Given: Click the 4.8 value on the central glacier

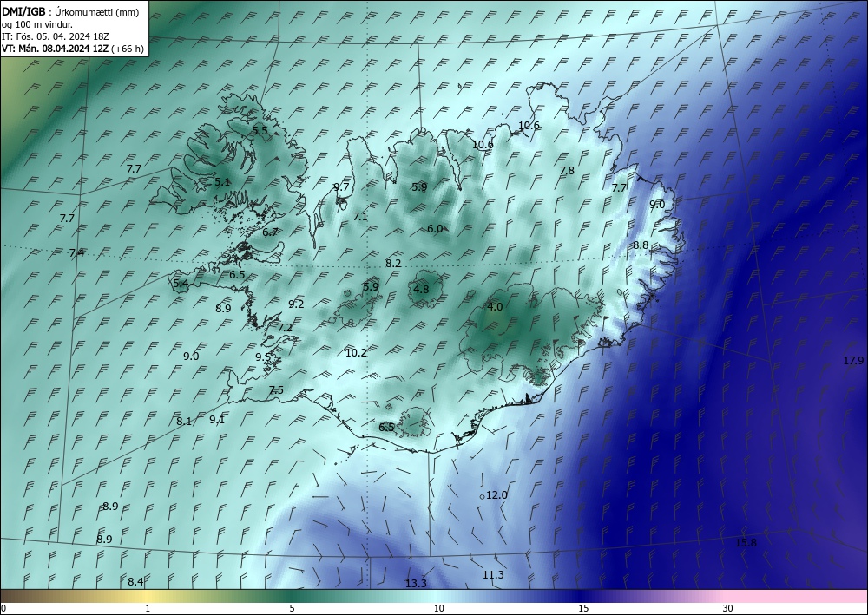Looking at the screenshot, I should pos(421,289).
